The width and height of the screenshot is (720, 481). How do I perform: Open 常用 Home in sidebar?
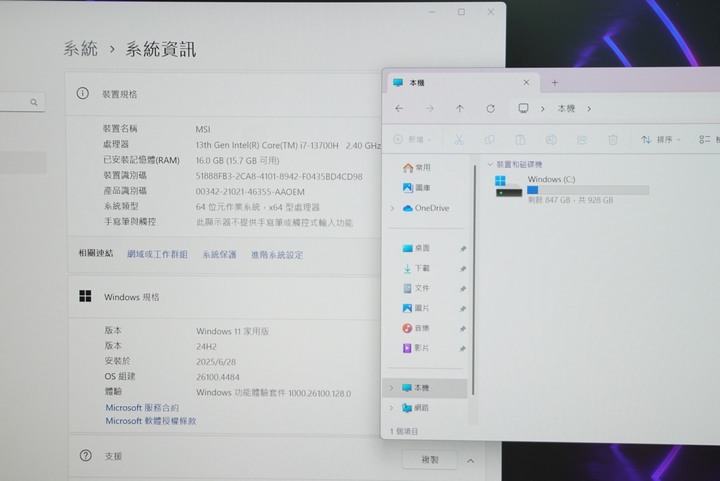[417, 168]
